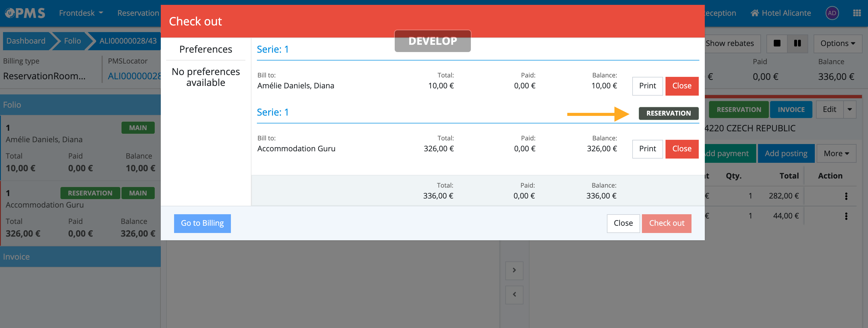Image resolution: width=868 pixels, height=328 pixels.
Task: Switch to single-column layout view icon
Action: pos(777,44)
